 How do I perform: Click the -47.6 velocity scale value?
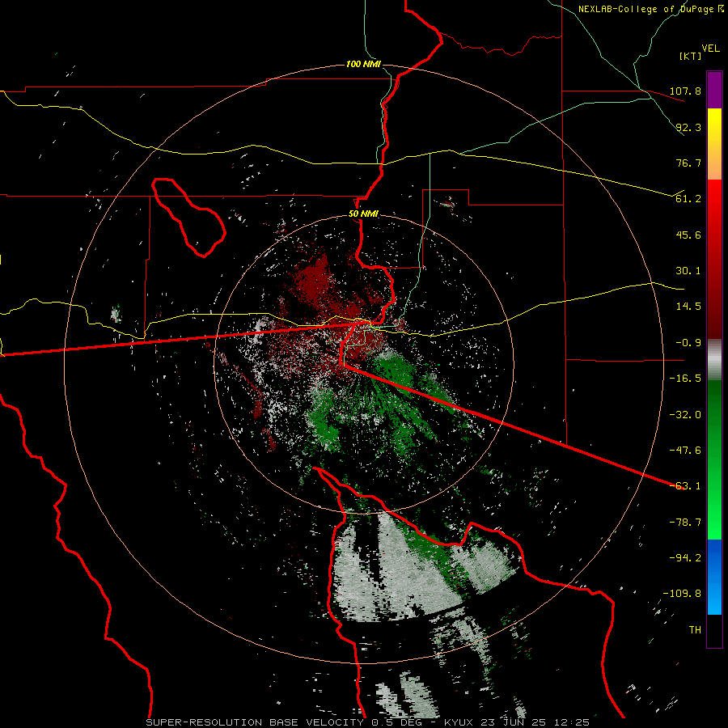click(x=685, y=451)
